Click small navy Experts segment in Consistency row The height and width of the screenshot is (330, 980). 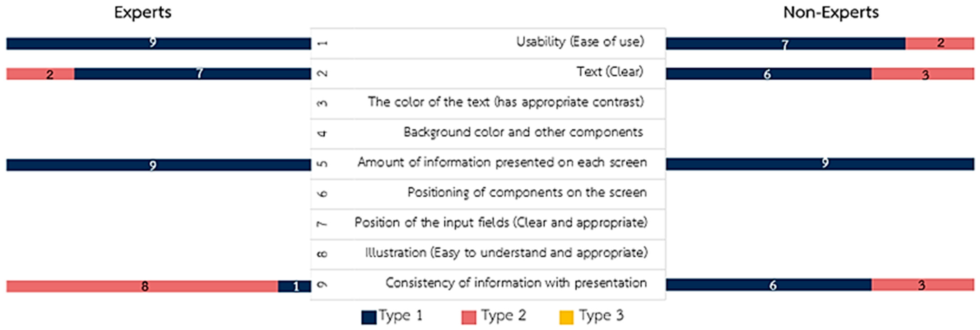click(x=294, y=286)
